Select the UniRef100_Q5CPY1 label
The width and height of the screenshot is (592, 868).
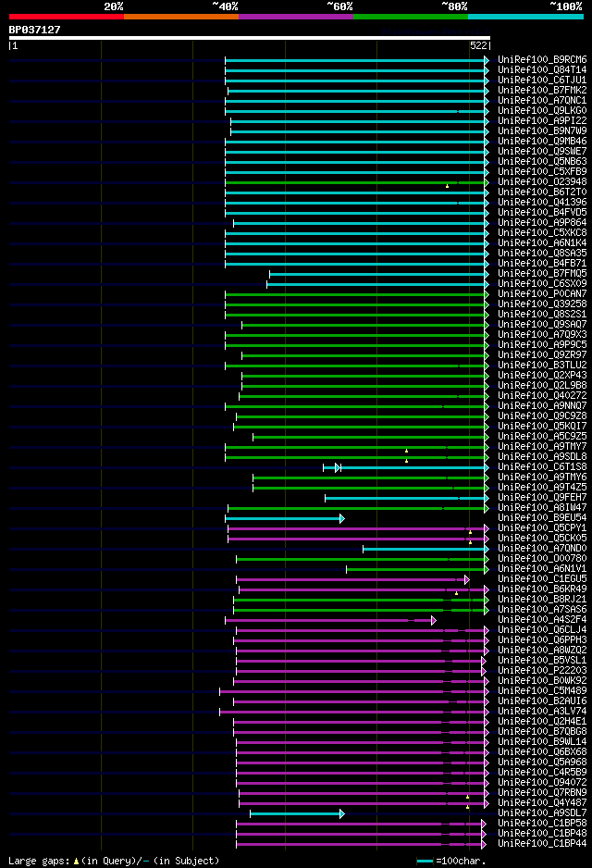542,528
